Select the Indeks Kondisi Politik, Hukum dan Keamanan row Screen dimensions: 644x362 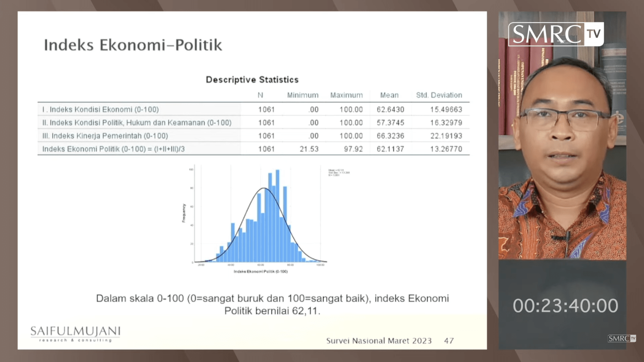click(137, 123)
